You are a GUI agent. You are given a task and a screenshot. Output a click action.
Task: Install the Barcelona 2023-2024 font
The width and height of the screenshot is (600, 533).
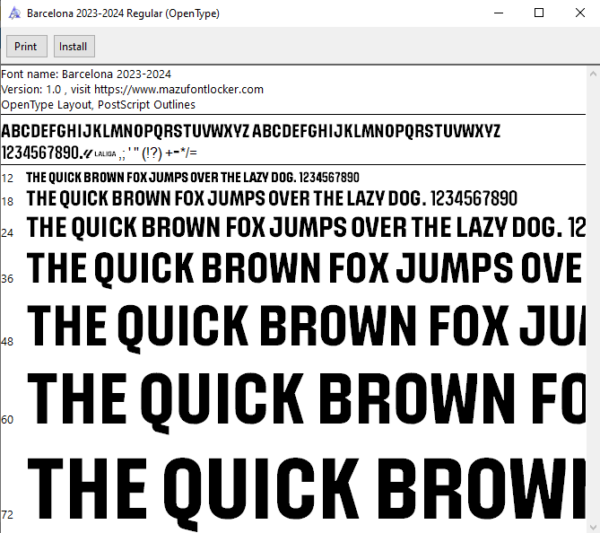point(74,46)
